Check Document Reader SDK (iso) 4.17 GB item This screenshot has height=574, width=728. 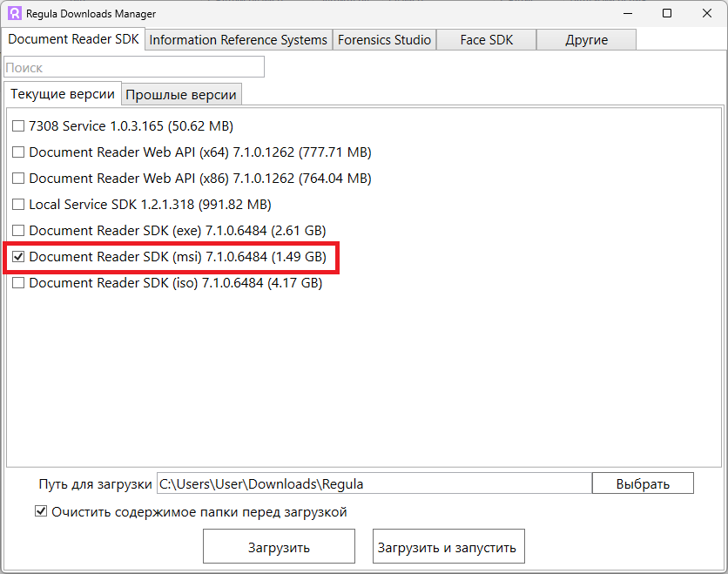pyautogui.click(x=17, y=283)
